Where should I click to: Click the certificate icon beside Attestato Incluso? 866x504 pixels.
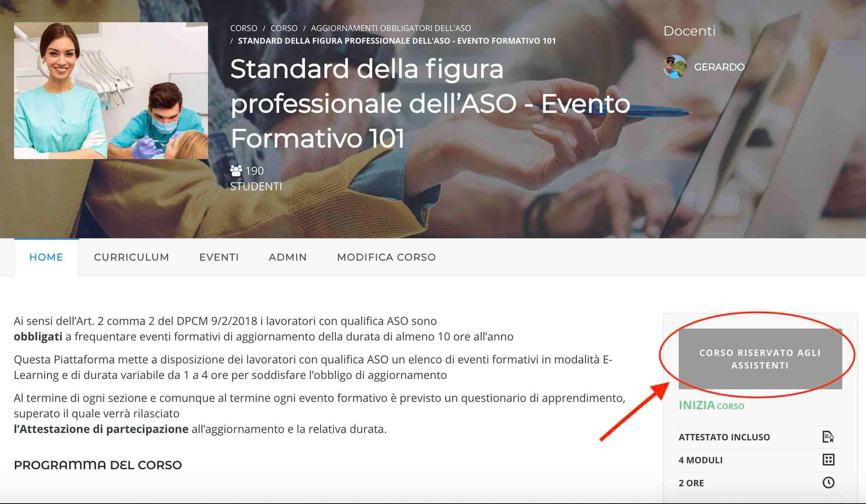pos(828,437)
